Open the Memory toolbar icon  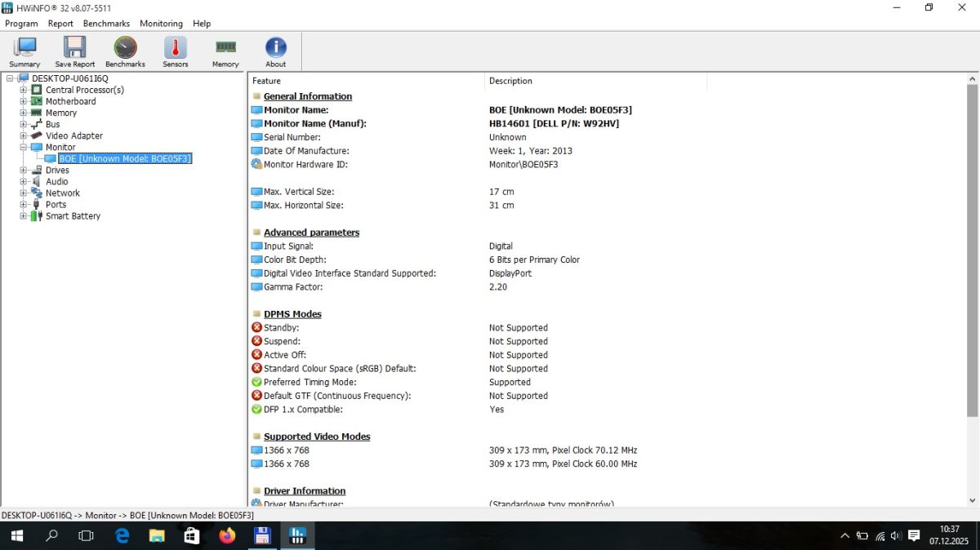(x=225, y=52)
